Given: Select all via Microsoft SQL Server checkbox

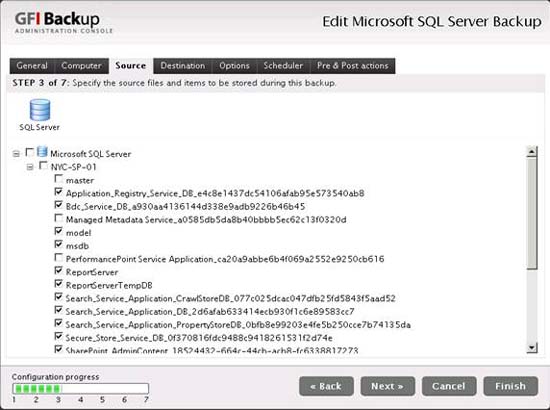Looking at the screenshot, I should click(x=30, y=152).
